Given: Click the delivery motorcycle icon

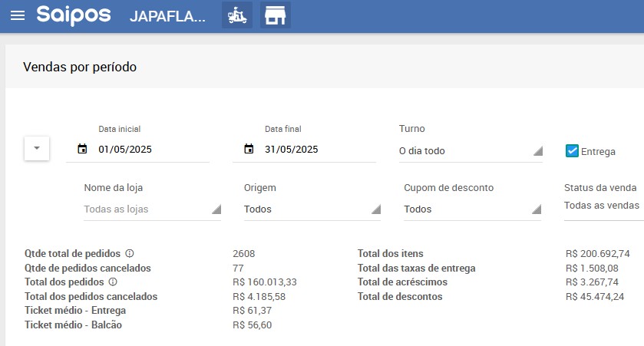Looking at the screenshot, I should [237, 15].
